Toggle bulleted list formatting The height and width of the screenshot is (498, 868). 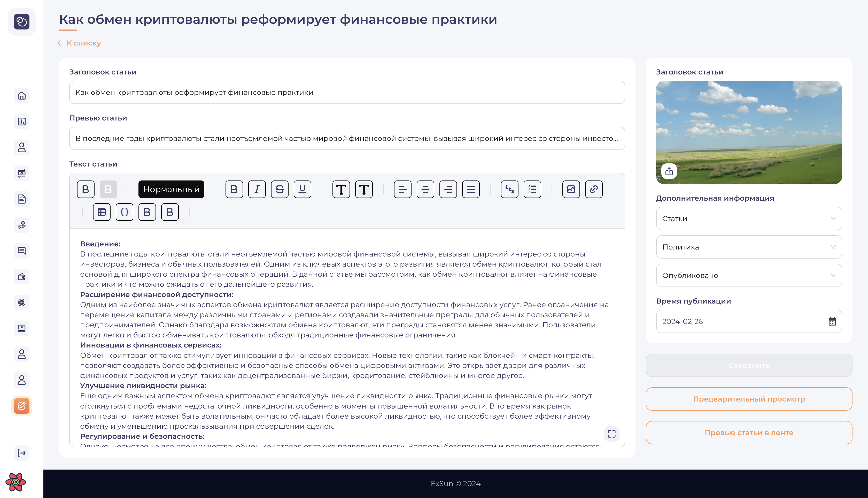point(532,189)
